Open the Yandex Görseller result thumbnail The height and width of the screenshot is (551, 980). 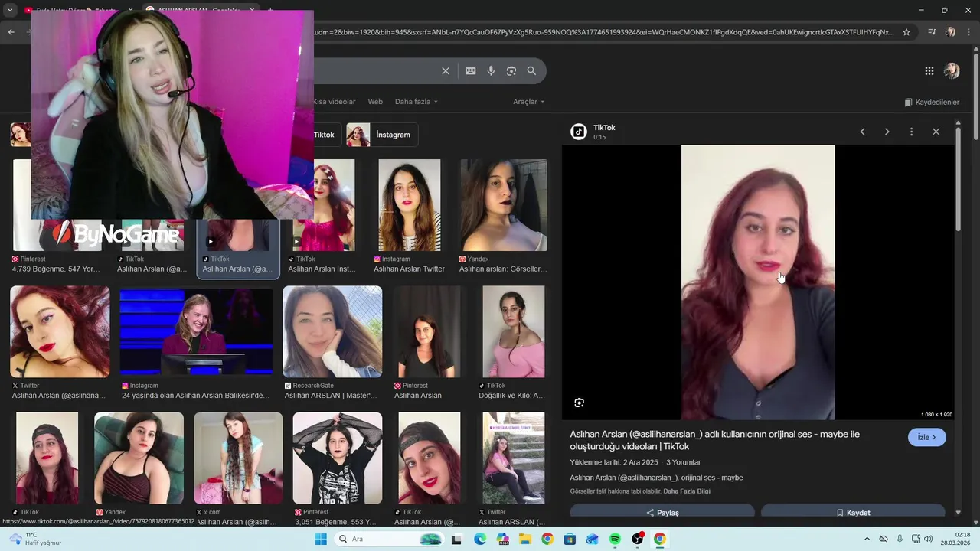(504, 205)
